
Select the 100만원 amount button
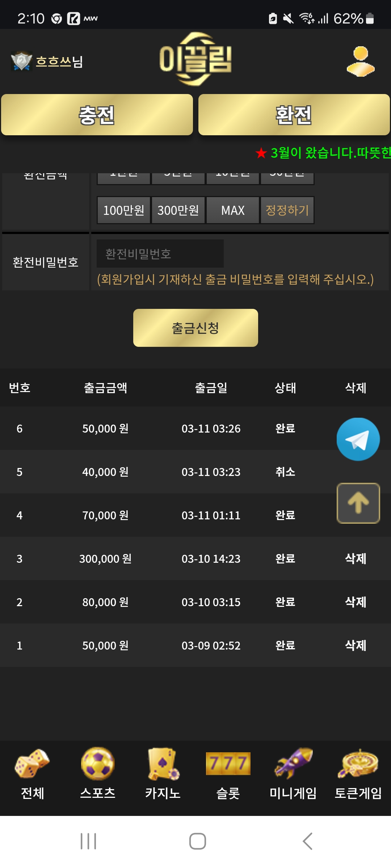124,210
